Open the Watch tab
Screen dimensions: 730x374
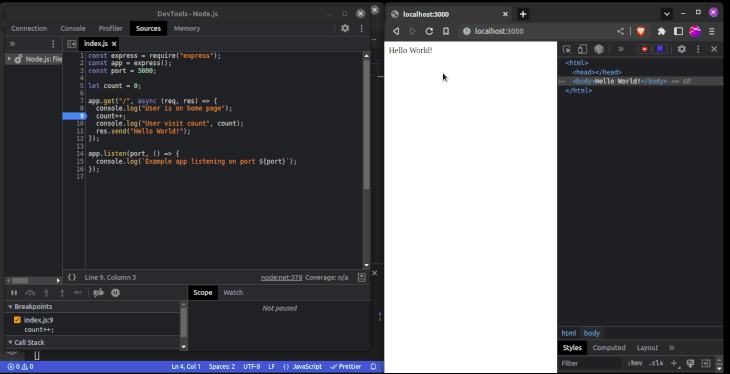pyautogui.click(x=233, y=292)
